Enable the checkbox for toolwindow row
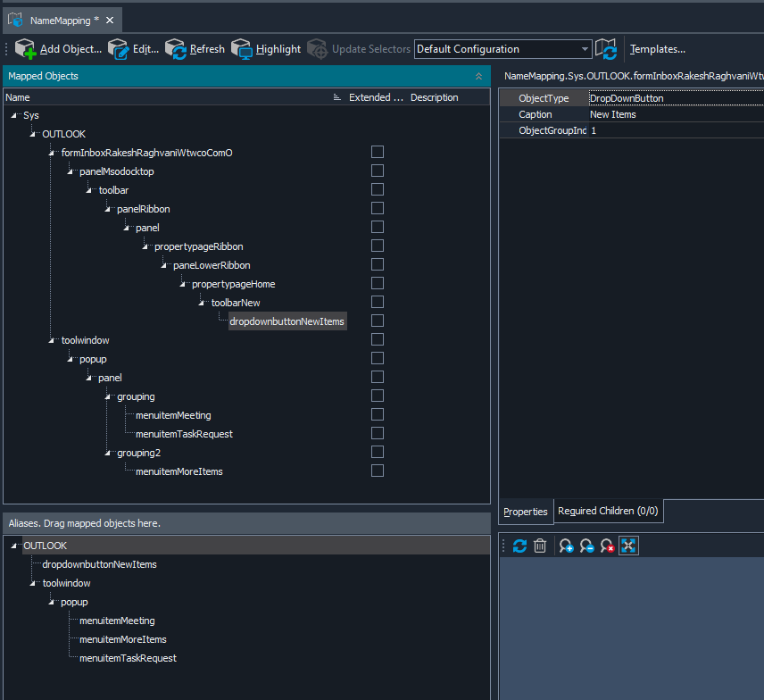 click(378, 339)
